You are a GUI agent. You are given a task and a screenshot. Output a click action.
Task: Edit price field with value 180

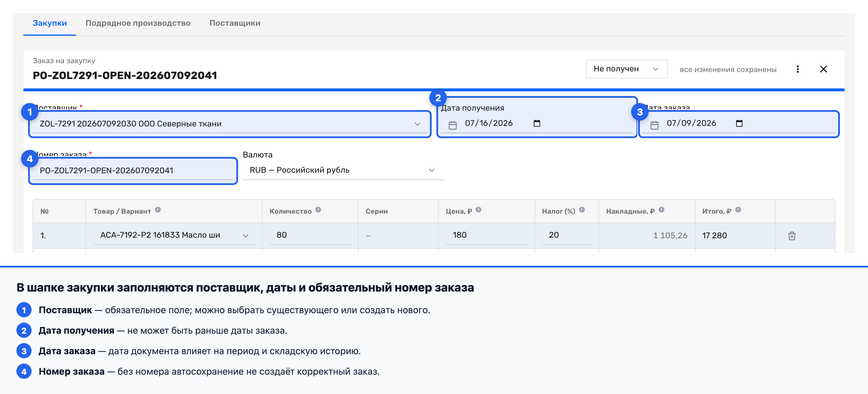pos(486,235)
